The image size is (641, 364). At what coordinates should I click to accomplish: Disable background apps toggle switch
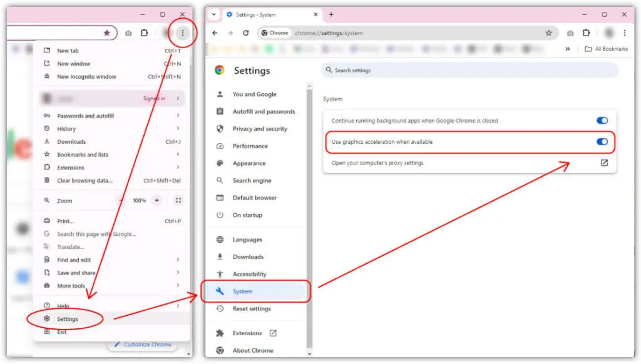(x=602, y=121)
